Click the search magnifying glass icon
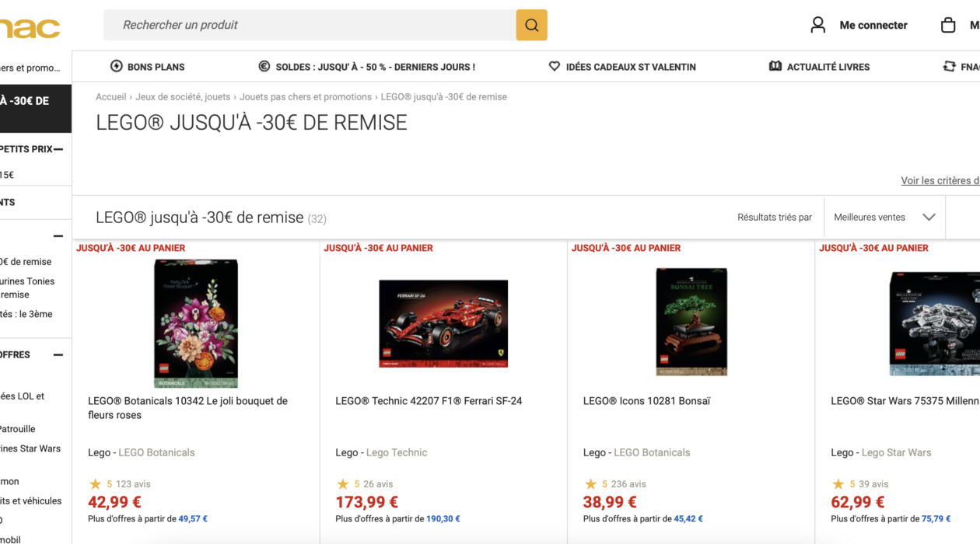The height and width of the screenshot is (544, 980). click(x=531, y=25)
